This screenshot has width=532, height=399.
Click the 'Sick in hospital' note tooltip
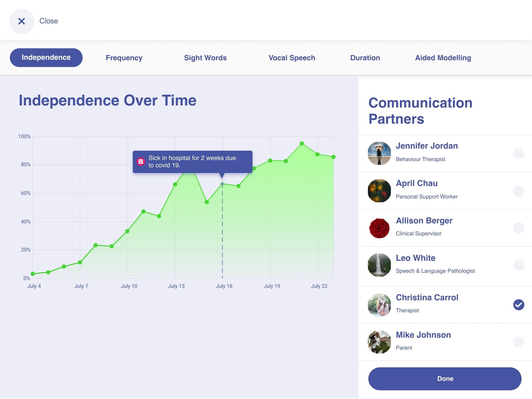192,162
